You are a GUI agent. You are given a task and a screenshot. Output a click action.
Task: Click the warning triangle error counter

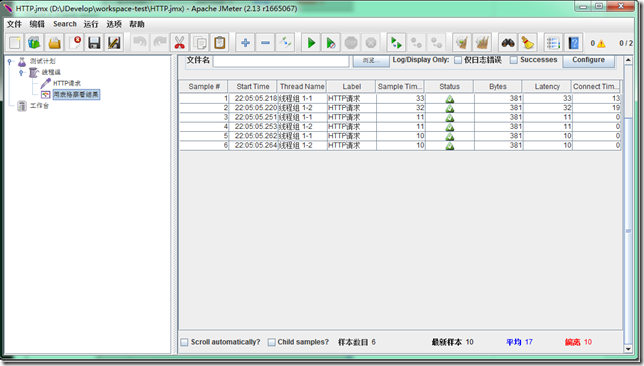[x=601, y=44]
